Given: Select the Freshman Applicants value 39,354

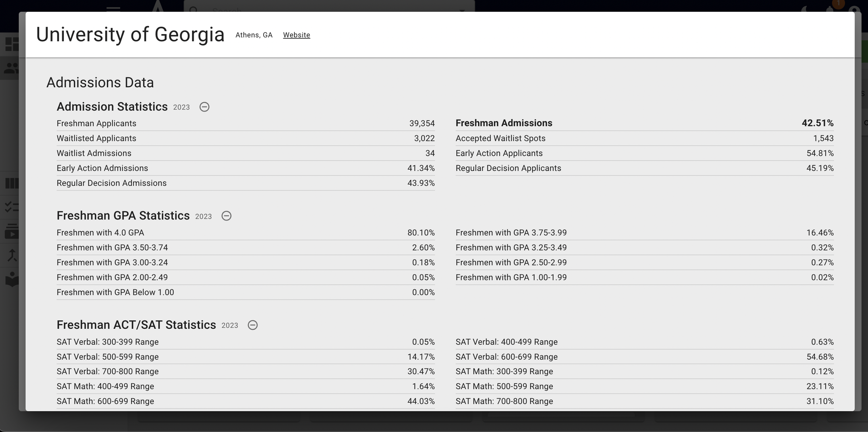Looking at the screenshot, I should pyautogui.click(x=422, y=123).
